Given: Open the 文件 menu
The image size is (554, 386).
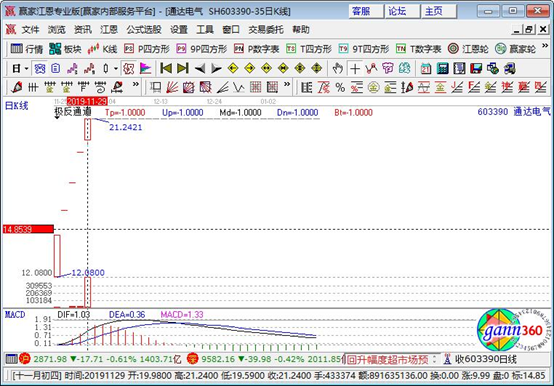Looking at the screenshot, I should pyautogui.click(x=30, y=30).
